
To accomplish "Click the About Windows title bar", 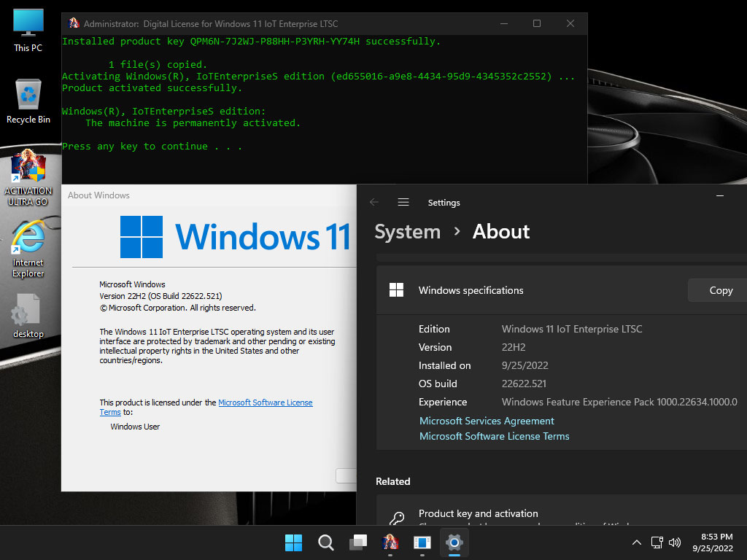I will [209, 195].
